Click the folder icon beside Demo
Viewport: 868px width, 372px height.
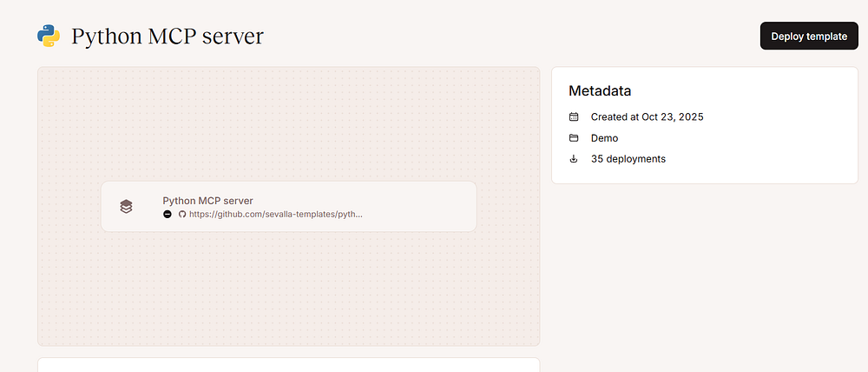tap(574, 138)
